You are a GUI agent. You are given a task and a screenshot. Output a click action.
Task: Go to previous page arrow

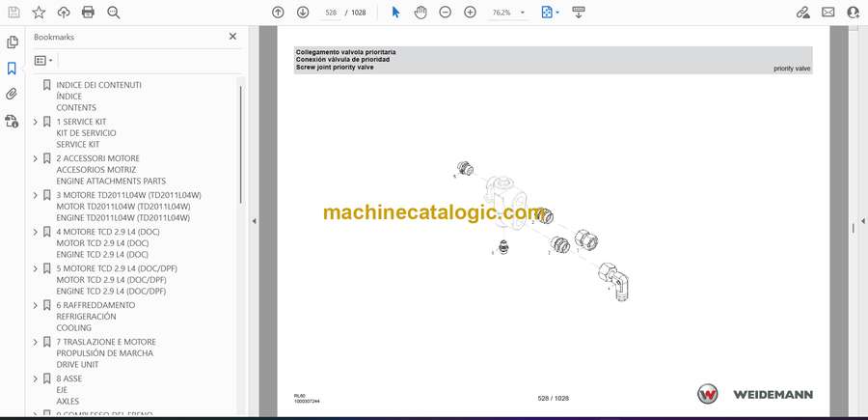pos(278,13)
